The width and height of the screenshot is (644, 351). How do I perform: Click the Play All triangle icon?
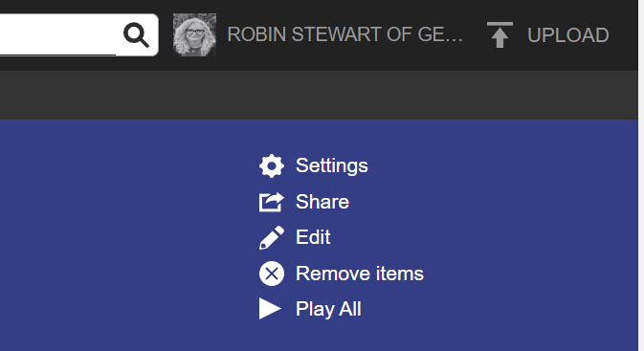tap(270, 309)
